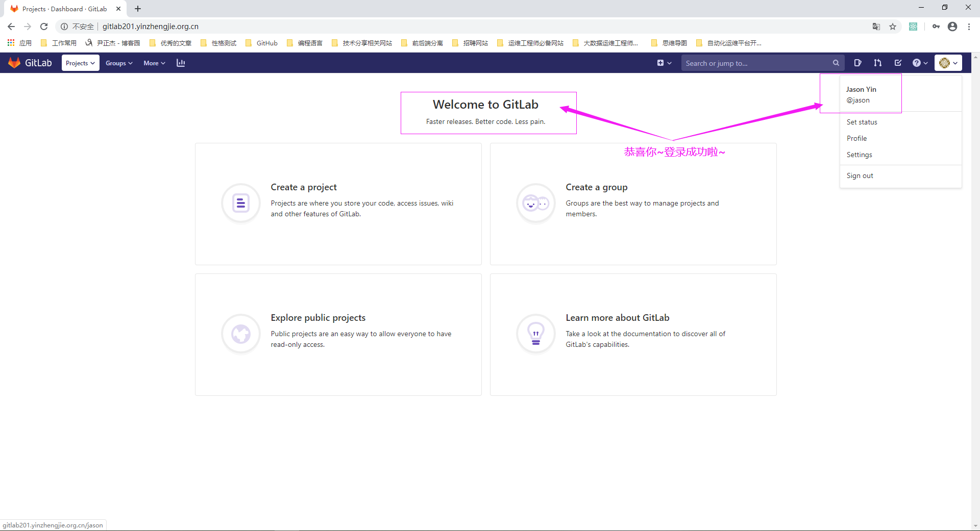The height and width of the screenshot is (531, 980).
Task: Click the green extension icon in toolbar
Action: coord(913,27)
